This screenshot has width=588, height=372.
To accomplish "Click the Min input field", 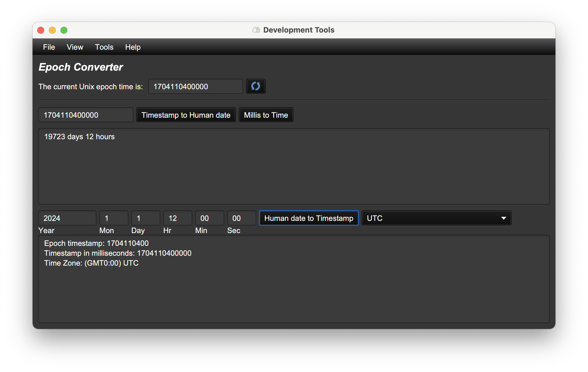I will click(209, 218).
